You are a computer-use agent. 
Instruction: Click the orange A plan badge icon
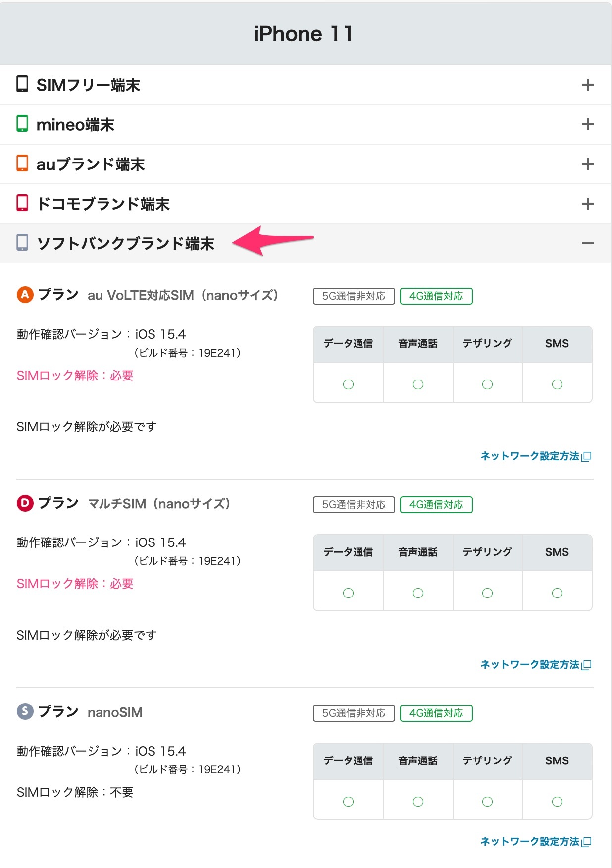click(25, 295)
